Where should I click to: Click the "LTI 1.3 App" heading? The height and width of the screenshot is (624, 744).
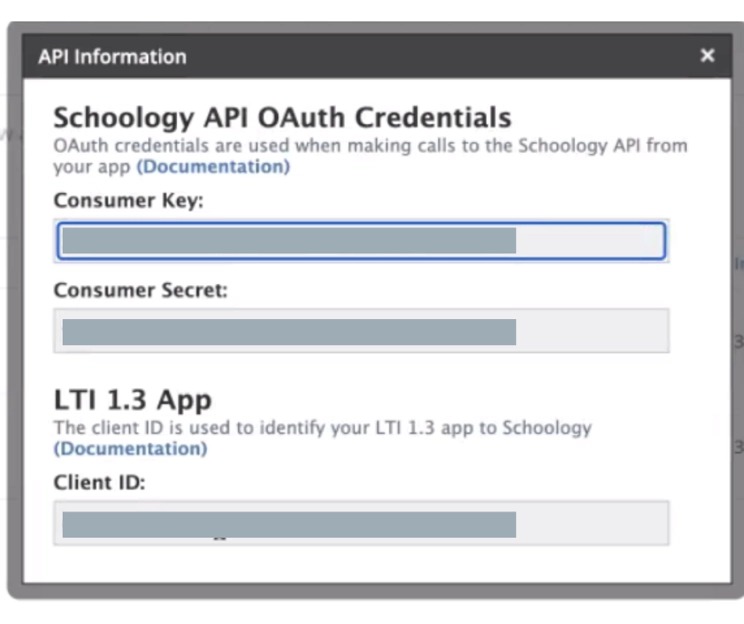pos(132,400)
